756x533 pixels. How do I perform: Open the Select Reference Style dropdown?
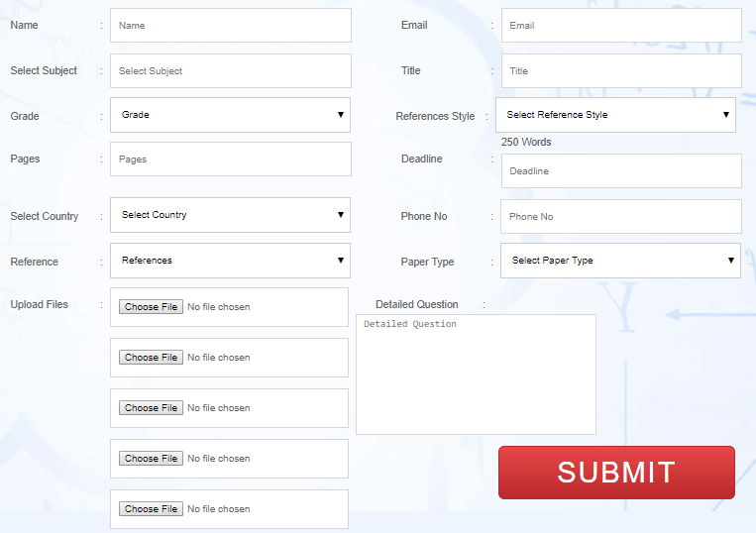click(615, 115)
